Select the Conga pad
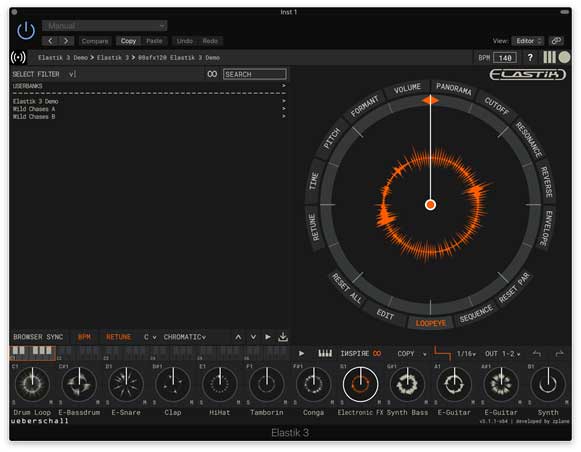The width and height of the screenshot is (581, 452). click(x=313, y=384)
